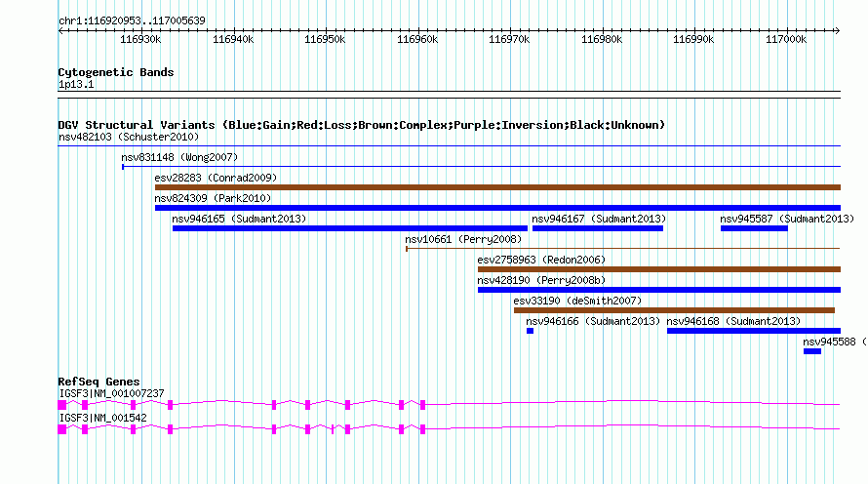Open variant nsv946166 (Sudmant2013) label
The height and width of the screenshot is (484, 868).
(593, 321)
